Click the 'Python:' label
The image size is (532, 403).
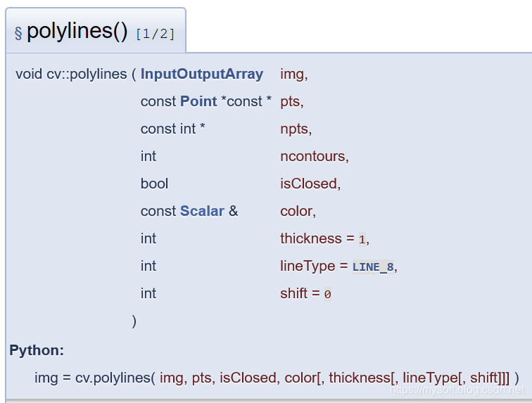(x=37, y=350)
